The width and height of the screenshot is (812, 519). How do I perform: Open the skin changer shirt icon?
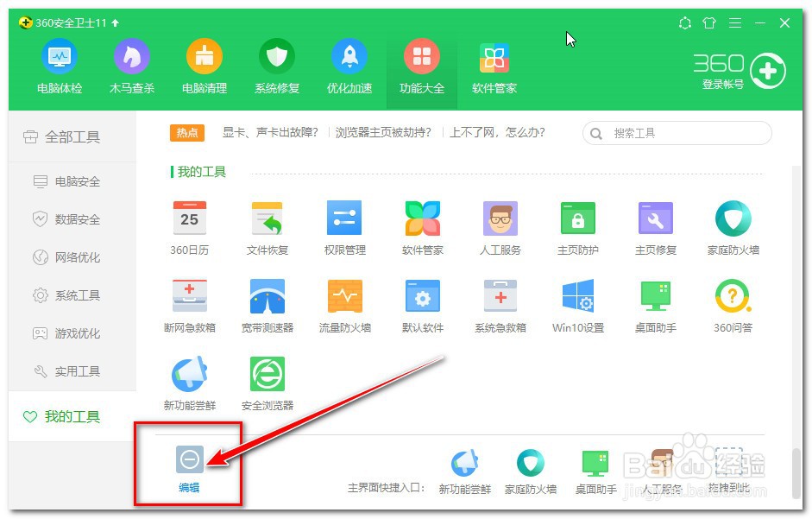click(x=709, y=22)
